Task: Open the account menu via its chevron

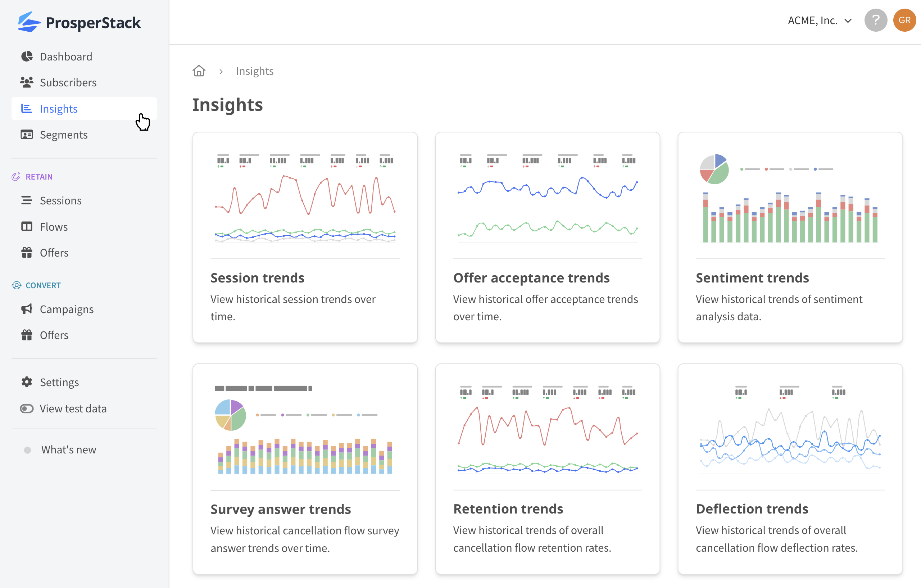Action: point(848,20)
